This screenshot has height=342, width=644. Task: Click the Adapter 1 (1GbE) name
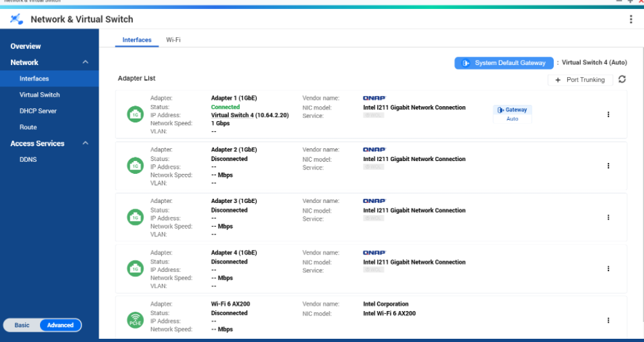[x=234, y=98]
